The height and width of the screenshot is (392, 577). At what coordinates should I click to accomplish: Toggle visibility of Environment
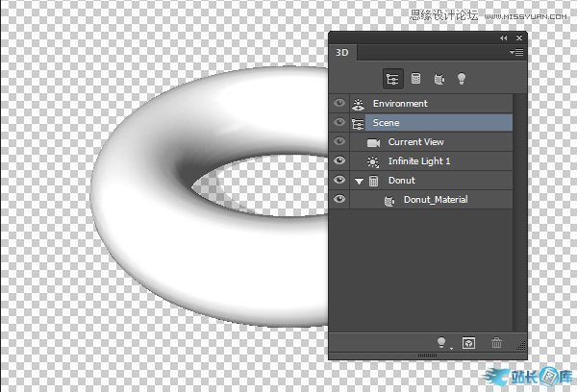click(339, 104)
